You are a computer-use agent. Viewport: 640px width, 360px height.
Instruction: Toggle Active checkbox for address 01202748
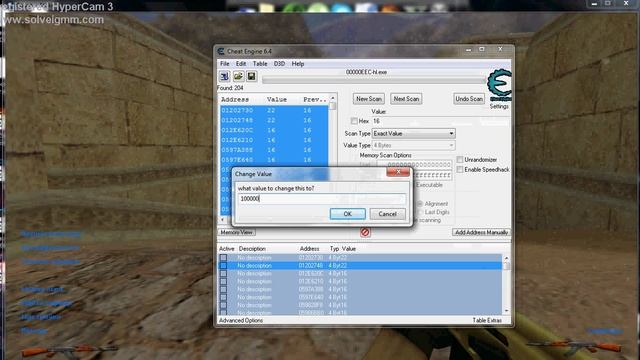[x=223, y=266]
